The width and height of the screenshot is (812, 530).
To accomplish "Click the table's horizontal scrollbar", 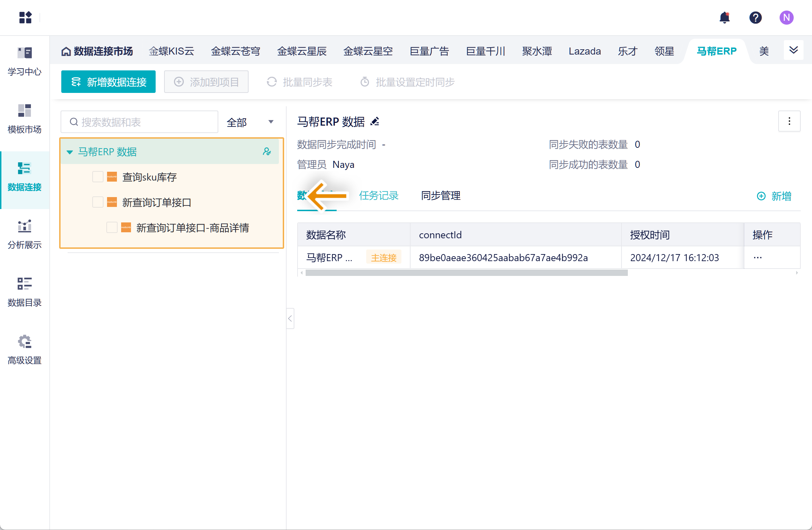I will click(x=466, y=273).
